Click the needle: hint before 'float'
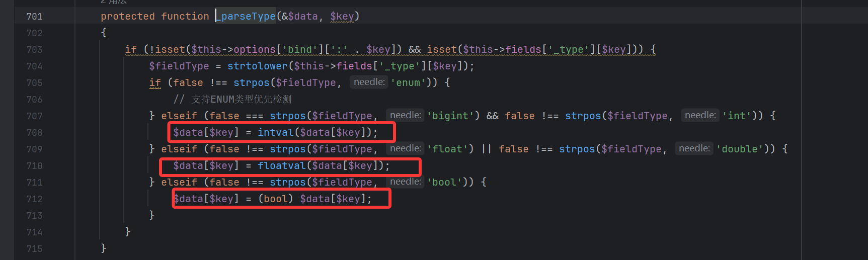The width and height of the screenshot is (868, 260). coord(405,149)
